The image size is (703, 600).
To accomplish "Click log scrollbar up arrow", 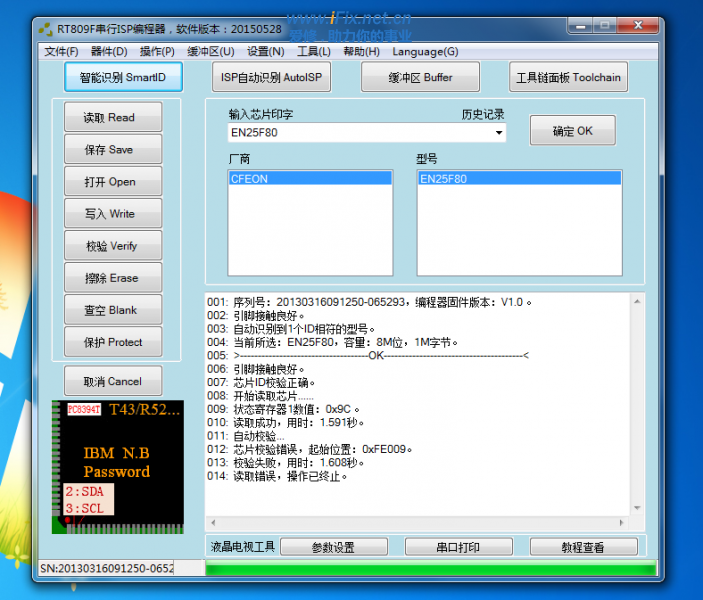I will (637, 301).
